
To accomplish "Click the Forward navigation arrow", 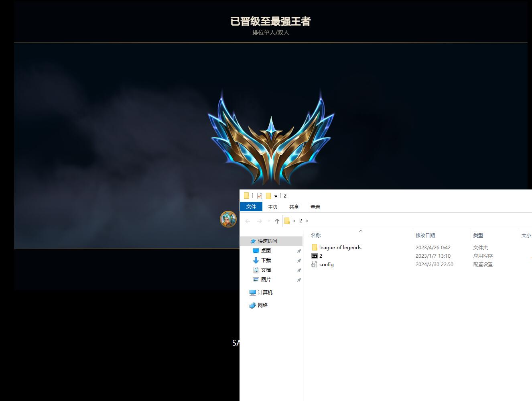I will point(259,221).
